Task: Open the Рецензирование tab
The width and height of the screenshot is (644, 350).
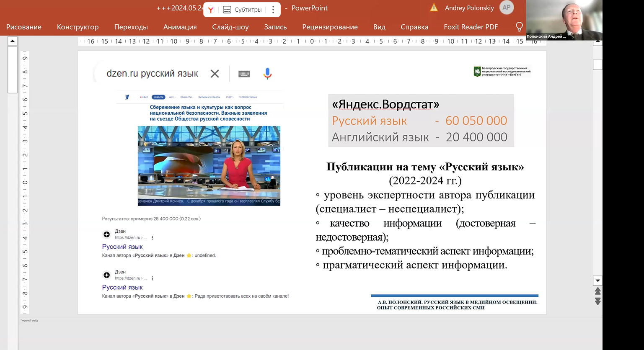Action: pos(330,27)
